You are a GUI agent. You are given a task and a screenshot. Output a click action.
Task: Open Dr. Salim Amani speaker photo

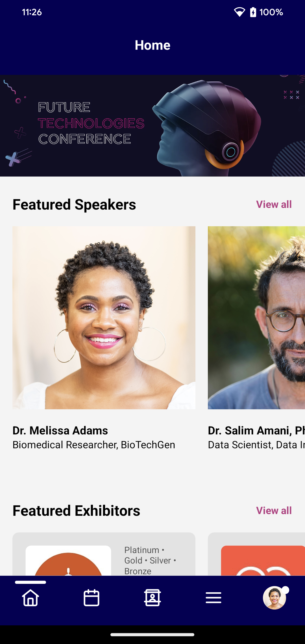(x=256, y=317)
